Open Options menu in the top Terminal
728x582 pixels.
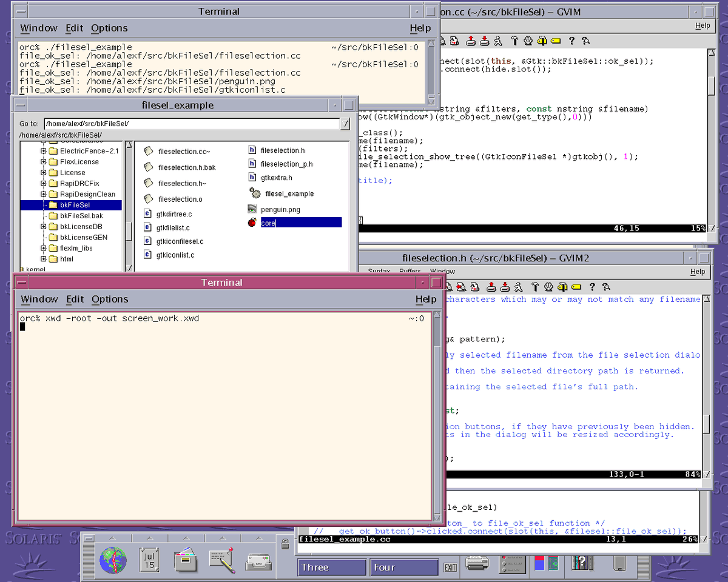coord(109,28)
